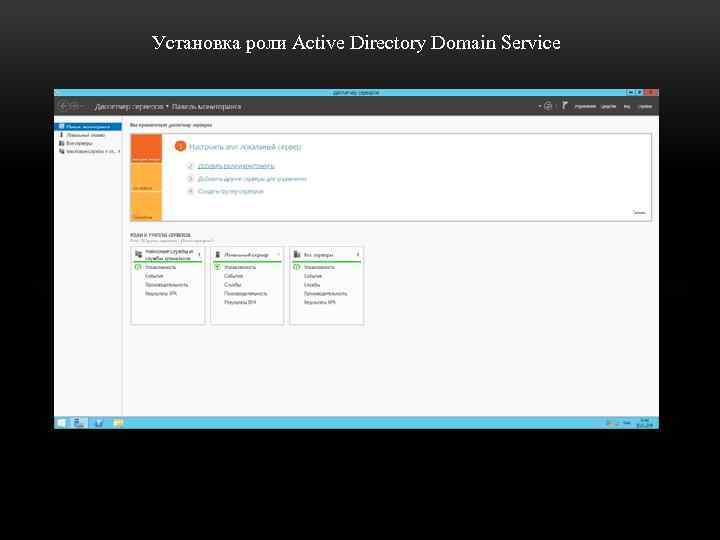Select Панель мониторинга in the sidebar
The width and height of the screenshot is (720, 540).
88,126
